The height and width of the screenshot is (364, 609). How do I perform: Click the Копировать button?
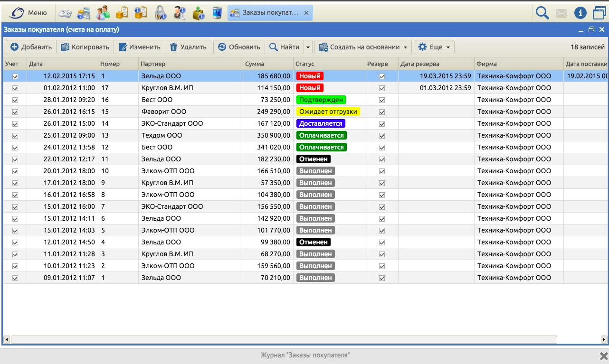[85, 47]
